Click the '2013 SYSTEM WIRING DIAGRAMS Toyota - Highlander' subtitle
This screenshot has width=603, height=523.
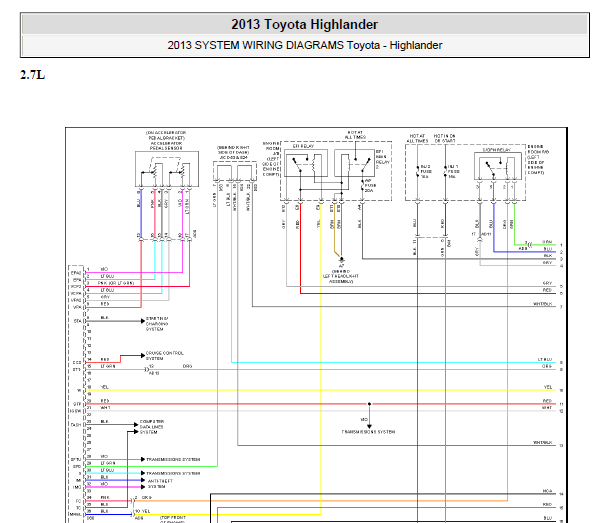pos(305,45)
